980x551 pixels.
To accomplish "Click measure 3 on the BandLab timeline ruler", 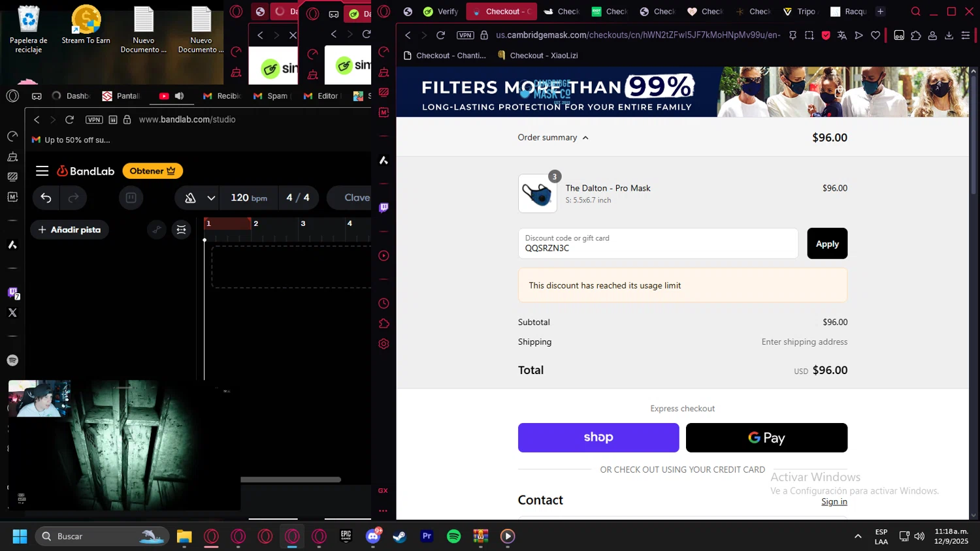I will click(302, 223).
